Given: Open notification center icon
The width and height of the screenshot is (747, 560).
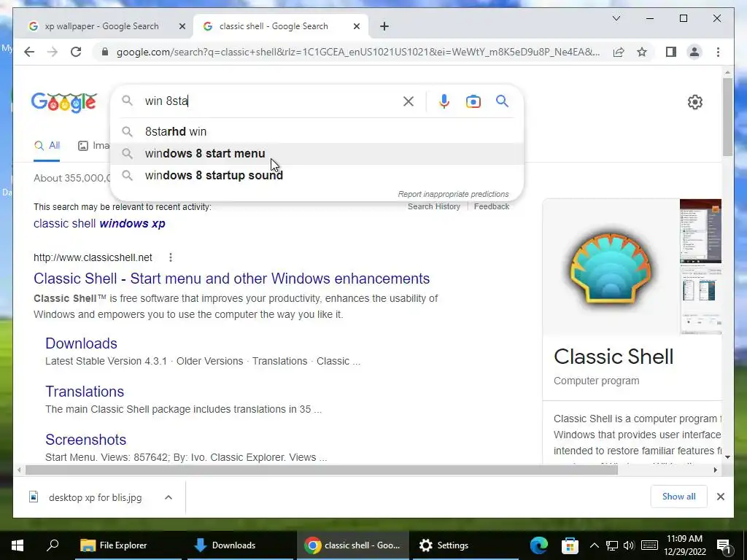Looking at the screenshot, I should [x=724, y=546].
